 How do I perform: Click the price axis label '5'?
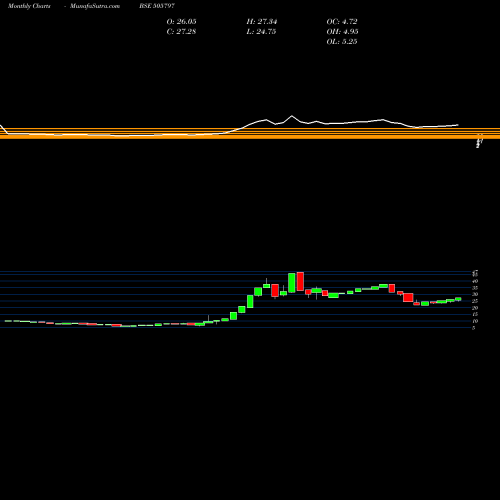tap(473, 328)
